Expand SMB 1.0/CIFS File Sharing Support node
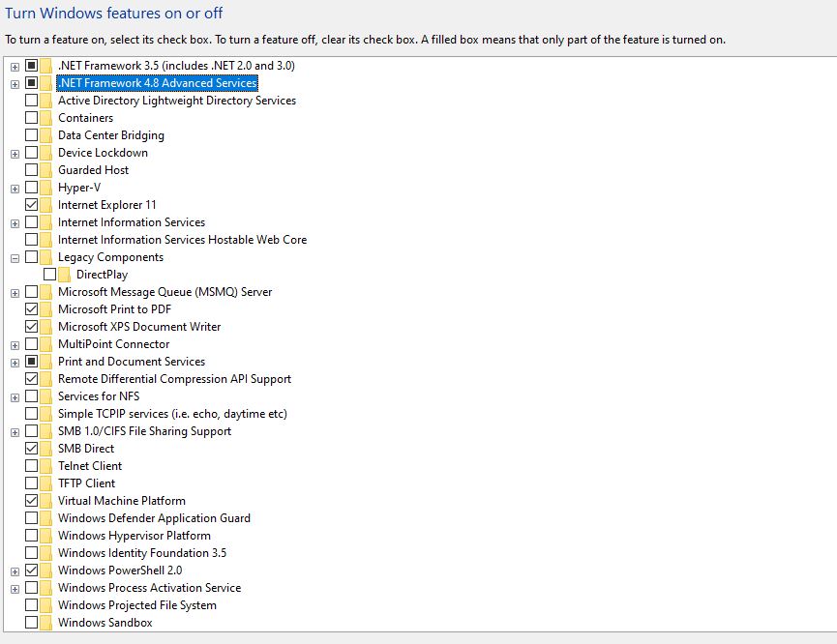 [x=15, y=432]
